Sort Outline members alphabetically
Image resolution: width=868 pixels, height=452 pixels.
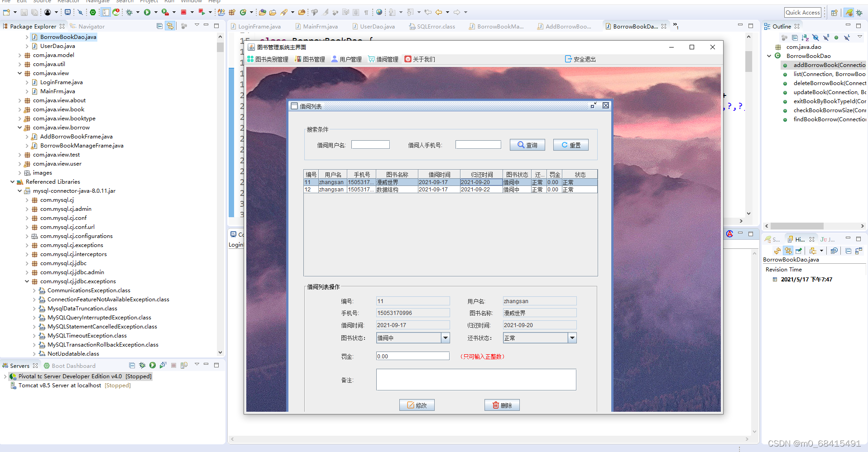[804, 38]
